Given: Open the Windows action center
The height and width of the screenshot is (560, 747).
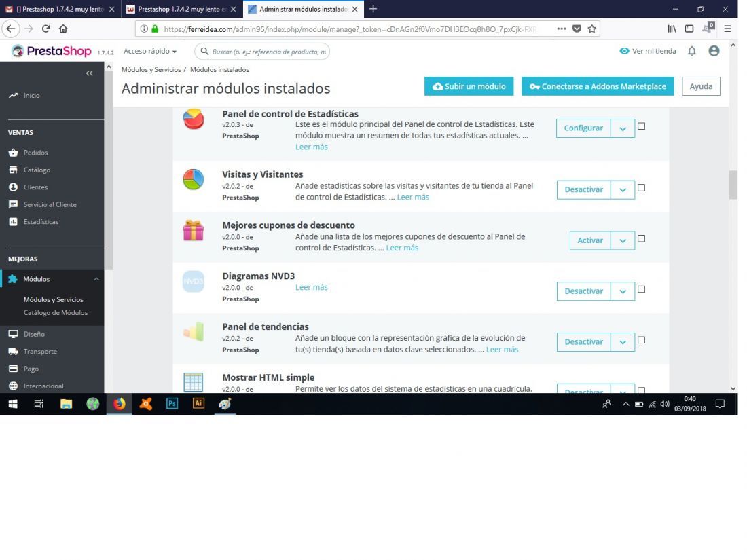Looking at the screenshot, I should pos(720,405).
